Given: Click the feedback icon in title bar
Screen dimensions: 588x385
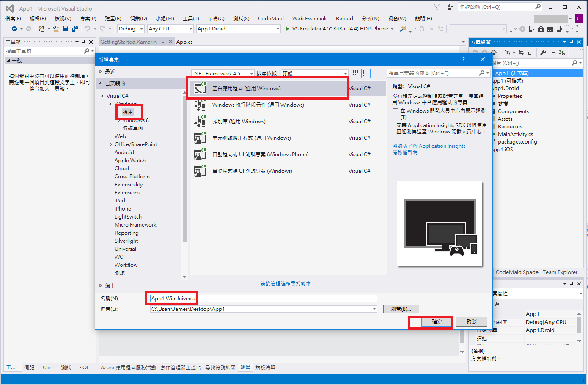Looking at the screenshot, I should 450,7.
